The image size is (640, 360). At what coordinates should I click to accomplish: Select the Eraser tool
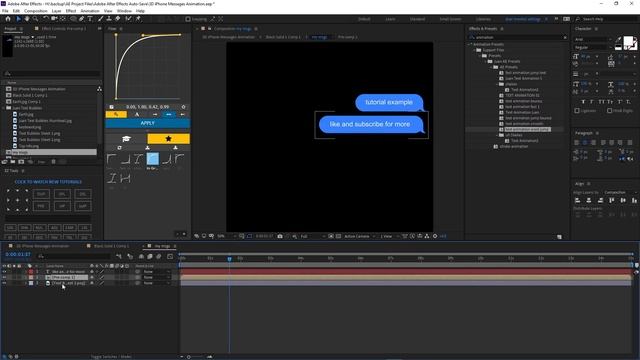click(118, 19)
